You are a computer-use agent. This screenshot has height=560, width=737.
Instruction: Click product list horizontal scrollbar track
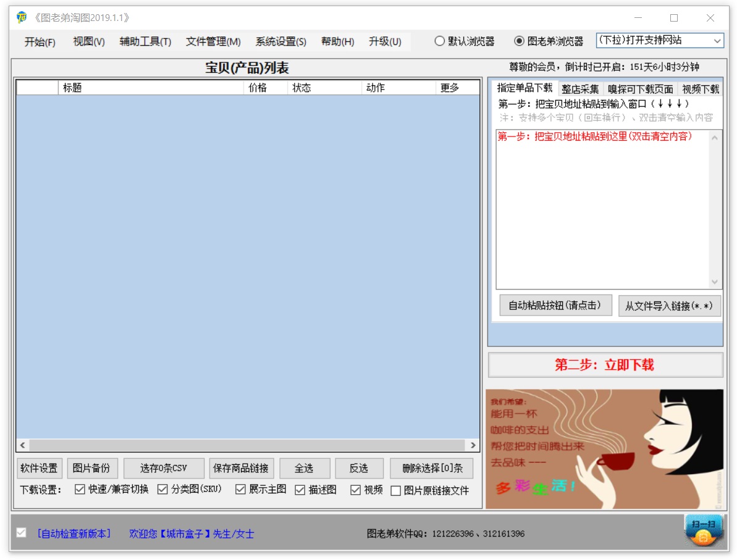coord(248,445)
